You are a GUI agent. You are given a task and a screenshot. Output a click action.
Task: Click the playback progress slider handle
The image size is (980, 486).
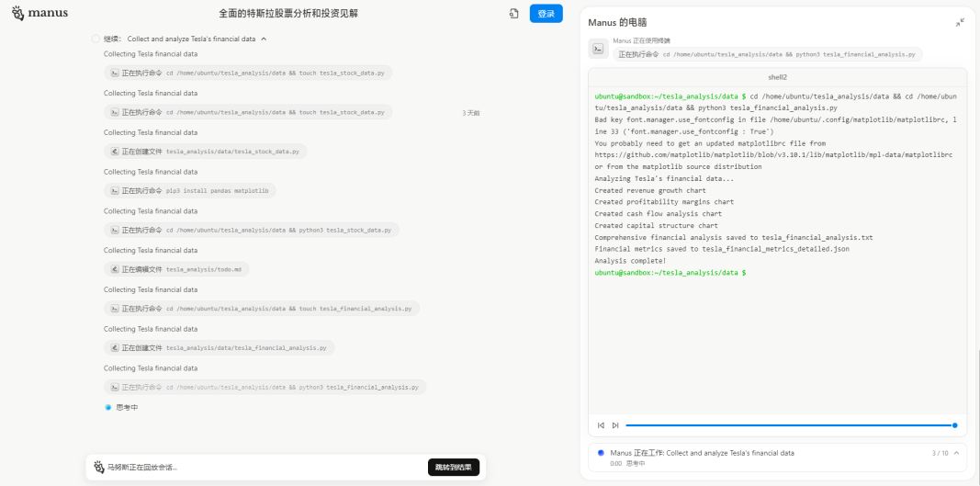955,425
